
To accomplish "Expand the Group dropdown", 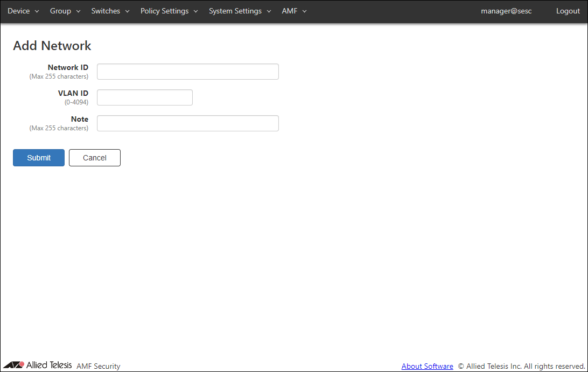I will point(65,11).
